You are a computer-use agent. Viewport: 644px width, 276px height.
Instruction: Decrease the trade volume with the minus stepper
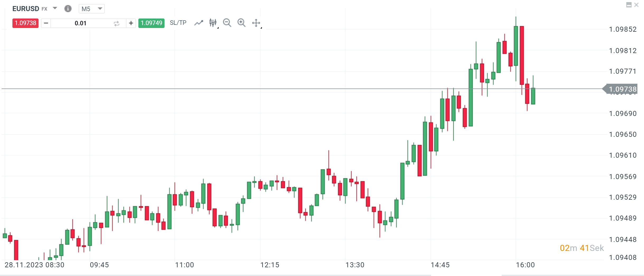point(46,23)
